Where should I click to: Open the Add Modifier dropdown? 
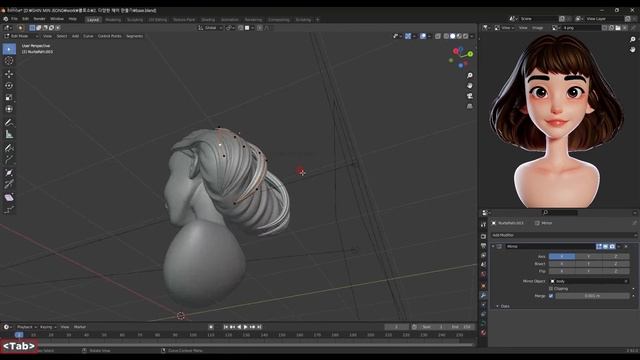(x=563, y=235)
